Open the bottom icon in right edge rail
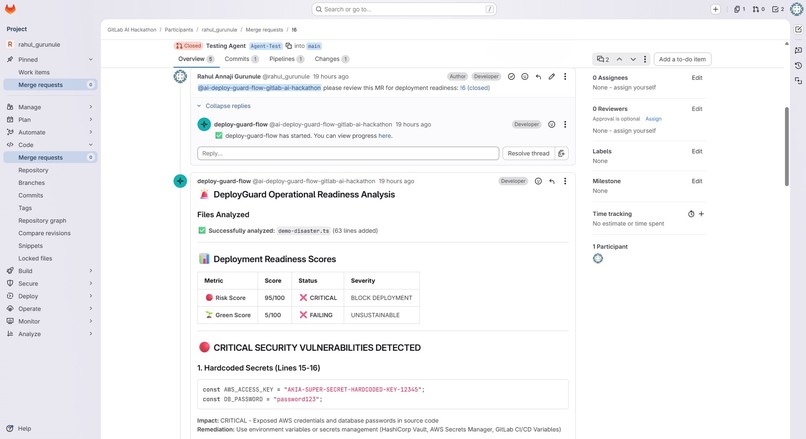 point(798,81)
